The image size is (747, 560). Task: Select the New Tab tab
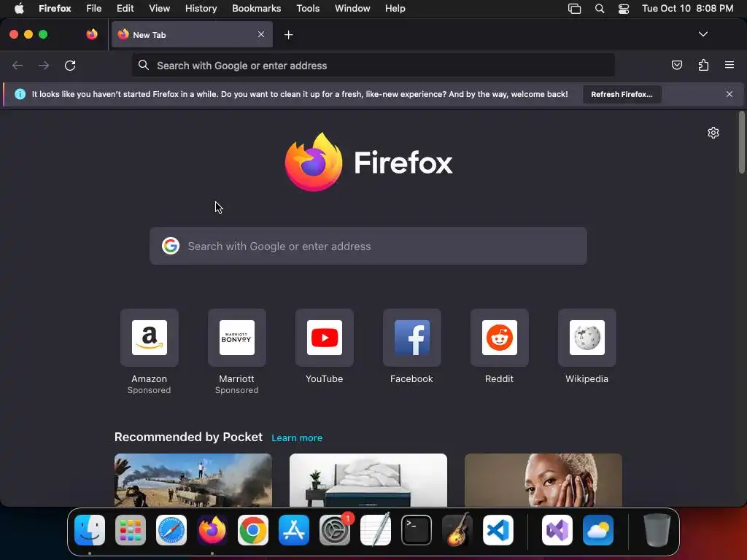click(192, 34)
